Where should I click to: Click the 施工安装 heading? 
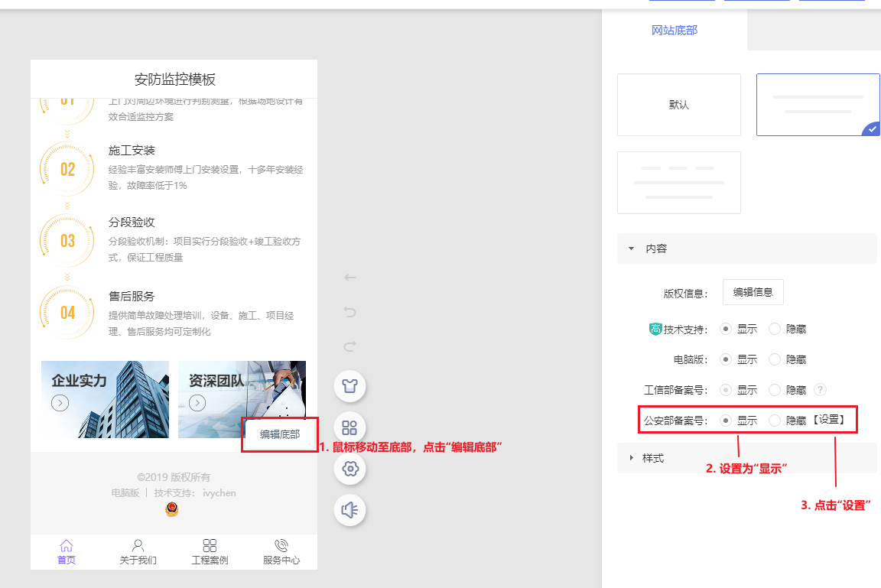pyautogui.click(x=132, y=151)
